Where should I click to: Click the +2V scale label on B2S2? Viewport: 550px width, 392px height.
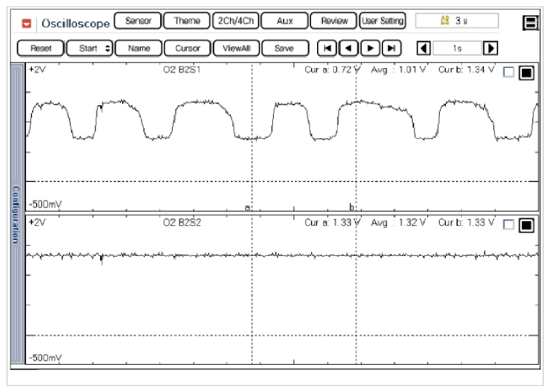coord(37,223)
